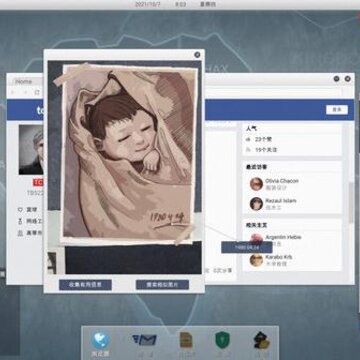
Task: Click the profile photo of the elderly man
Action: [31, 150]
